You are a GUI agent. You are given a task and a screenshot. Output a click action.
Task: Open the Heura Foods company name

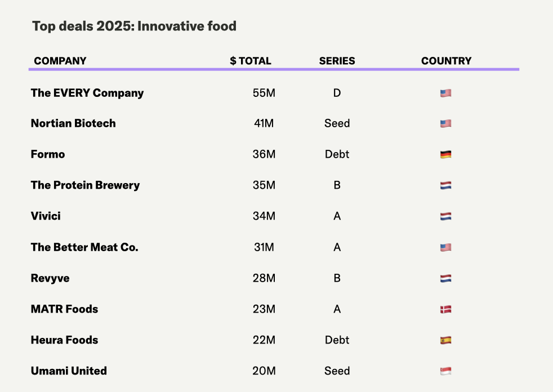65,340
